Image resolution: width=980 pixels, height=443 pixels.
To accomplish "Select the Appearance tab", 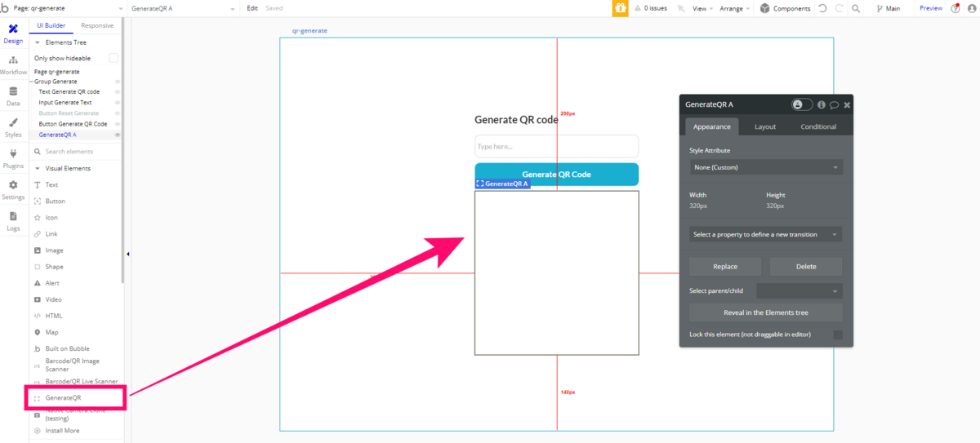I will click(712, 126).
